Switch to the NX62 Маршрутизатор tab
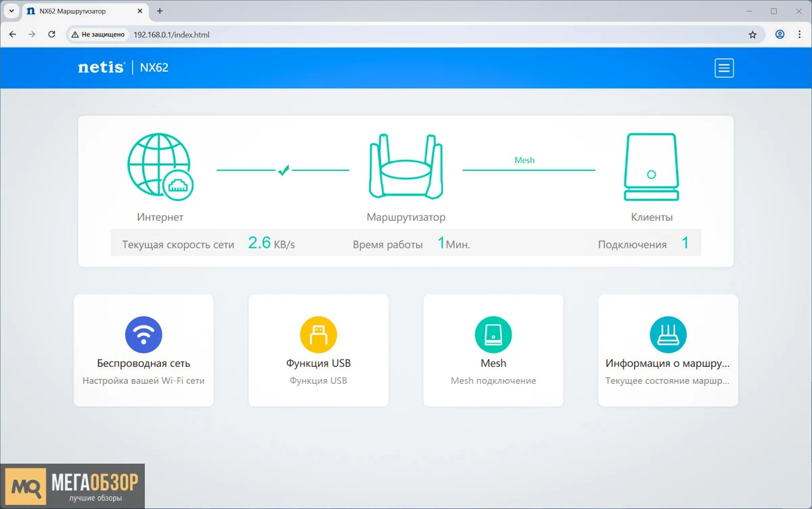Viewport: 812px width, 509px height. pyautogui.click(x=84, y=12)
